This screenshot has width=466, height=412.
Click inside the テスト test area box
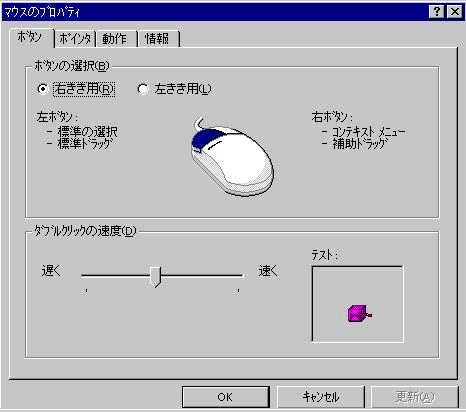coord(357,304)
